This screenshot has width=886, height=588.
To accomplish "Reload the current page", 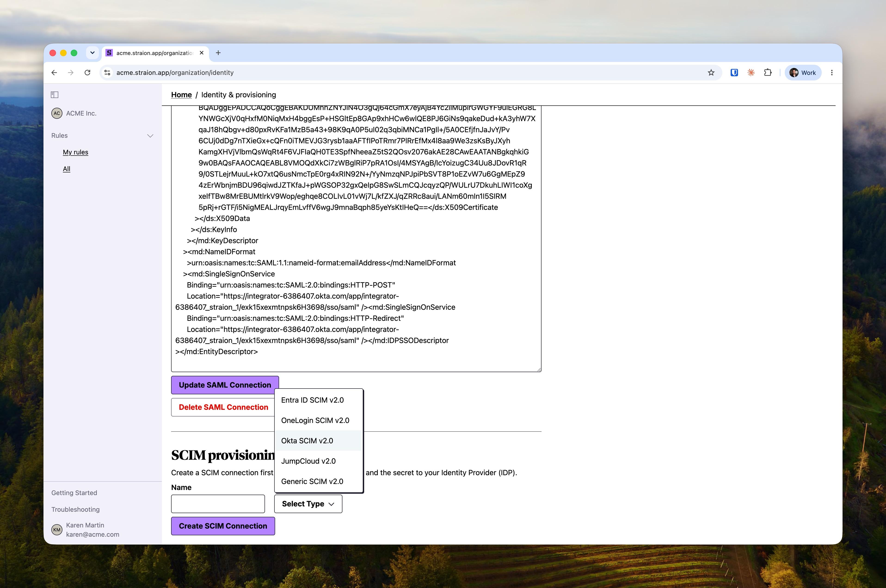I will tap(87, 73).
